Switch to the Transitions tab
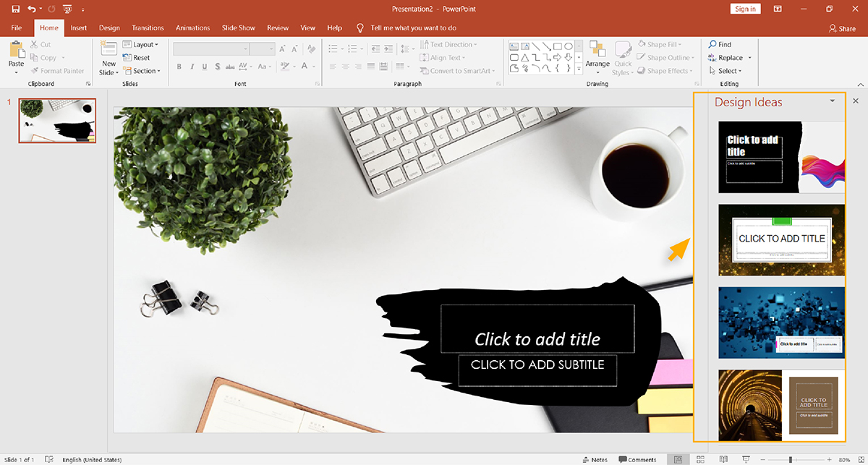 (148, 27)
